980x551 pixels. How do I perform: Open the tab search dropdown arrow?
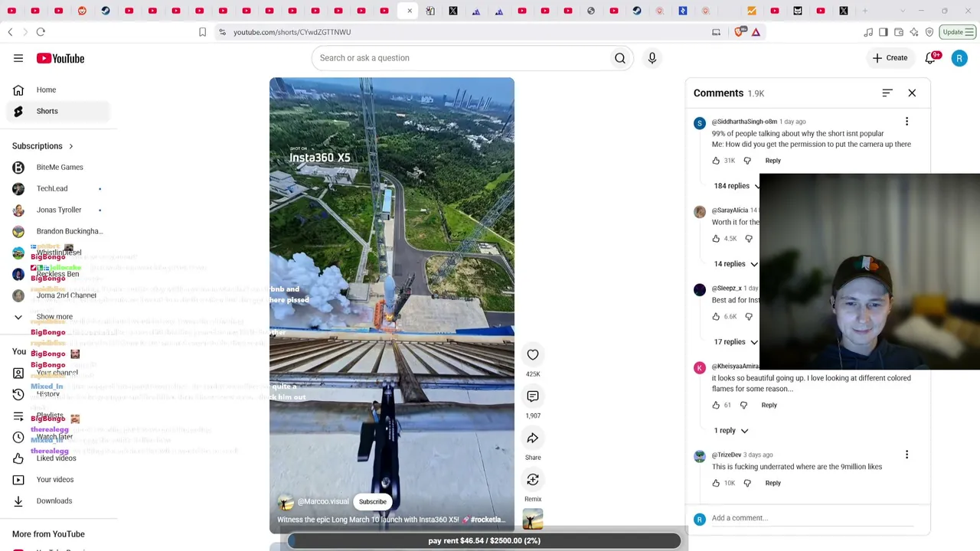point(902,11)
